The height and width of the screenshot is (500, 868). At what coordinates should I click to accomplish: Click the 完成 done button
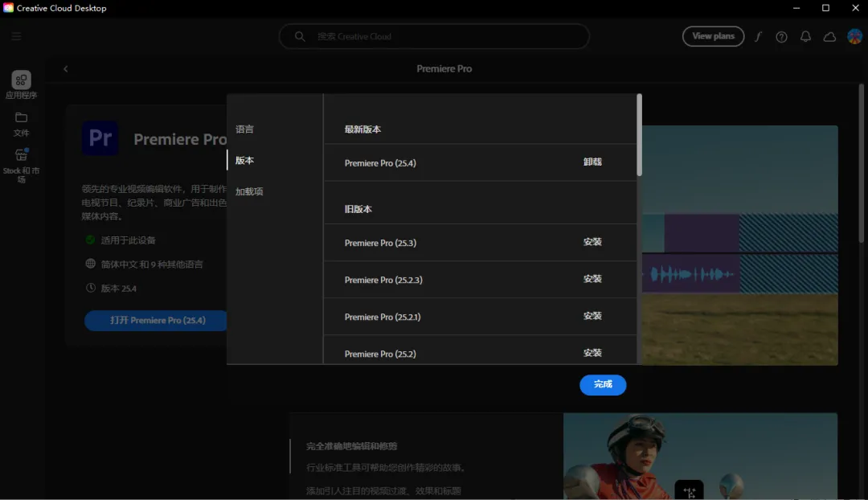[x=603, y=385]
